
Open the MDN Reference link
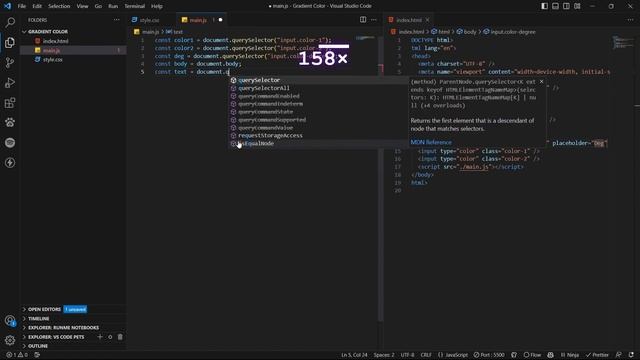[431, 142]
